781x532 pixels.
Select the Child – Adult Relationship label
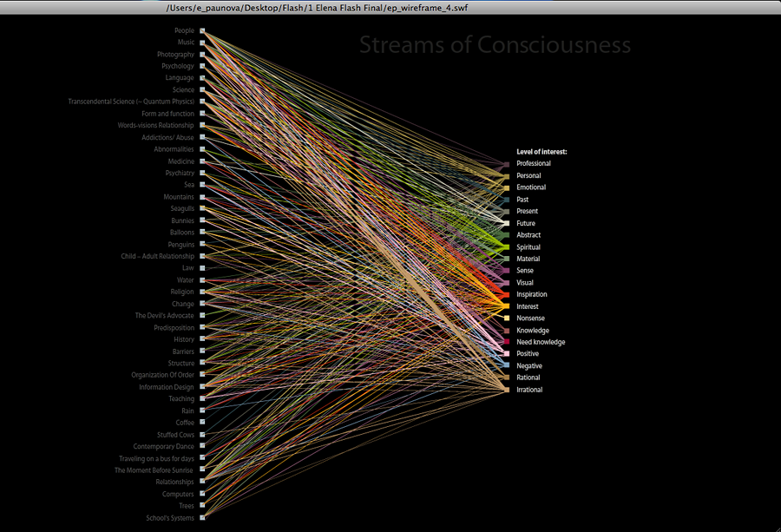tap(157, 256)
